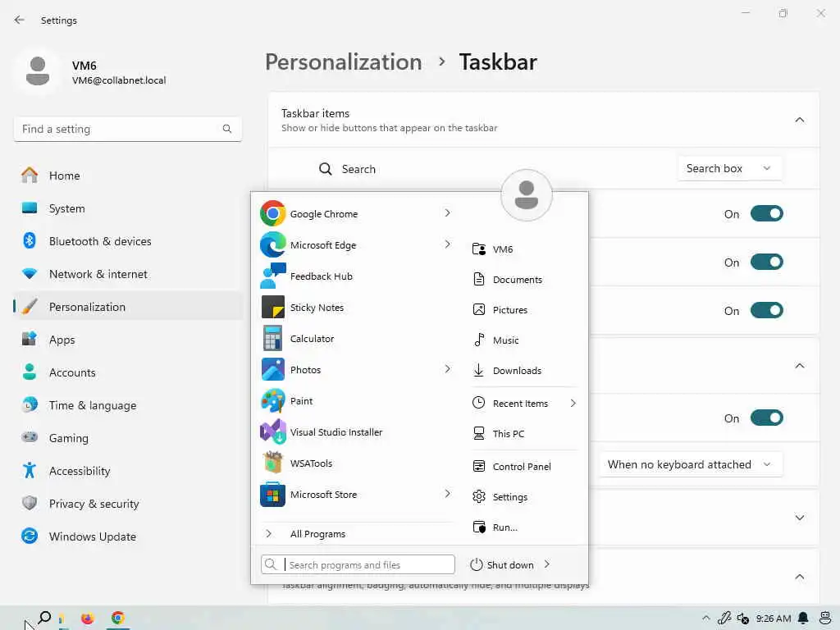This screenshot has height=630, width=840.
Task: Collapse the Taskbar items section
Action: (799, 120)
